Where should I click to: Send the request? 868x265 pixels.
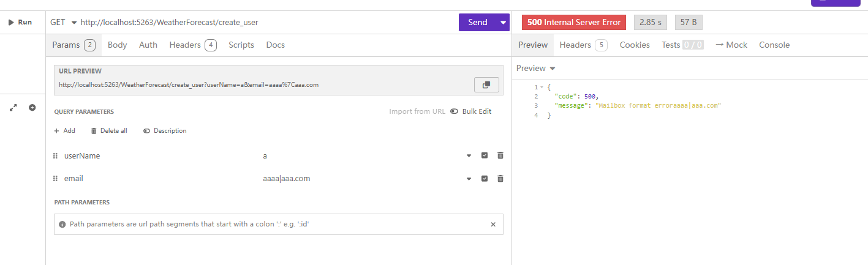click(x=477, y=23)
